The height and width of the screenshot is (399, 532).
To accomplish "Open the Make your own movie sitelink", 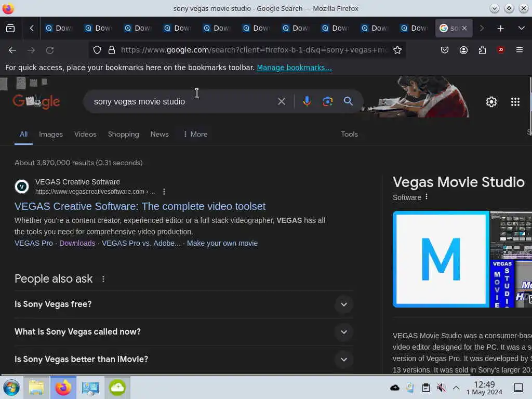I will 222,243.
